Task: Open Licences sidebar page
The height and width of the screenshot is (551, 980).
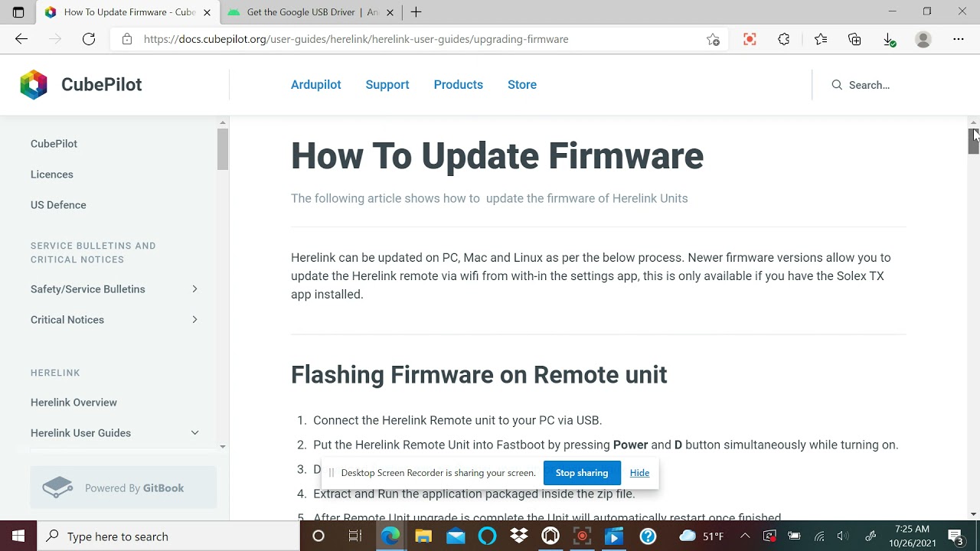Action: pos(52,174)
